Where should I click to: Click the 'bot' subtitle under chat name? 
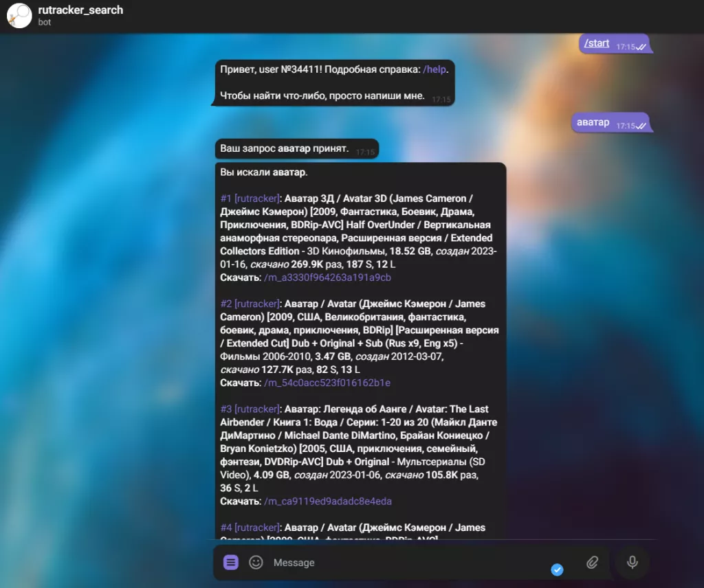(45, 22)
